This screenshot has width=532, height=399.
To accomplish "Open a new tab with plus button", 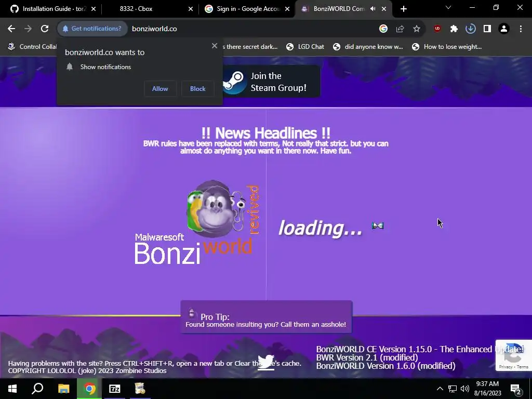I will coord(403,9).
